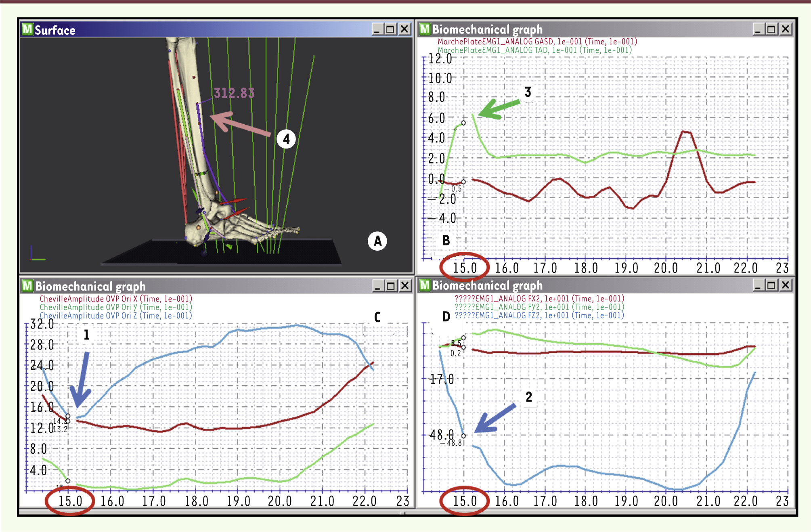The width and height of the screenshot is (811, 532).
Task: Click the -48.8 data point marker on graph D
Action: pyautogui.click(x=463, y=436)
